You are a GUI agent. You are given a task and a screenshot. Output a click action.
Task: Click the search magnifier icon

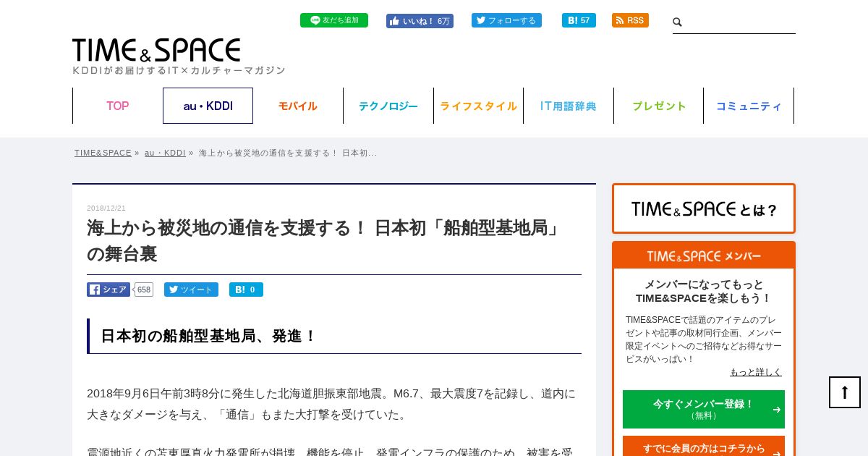(678, 22)
